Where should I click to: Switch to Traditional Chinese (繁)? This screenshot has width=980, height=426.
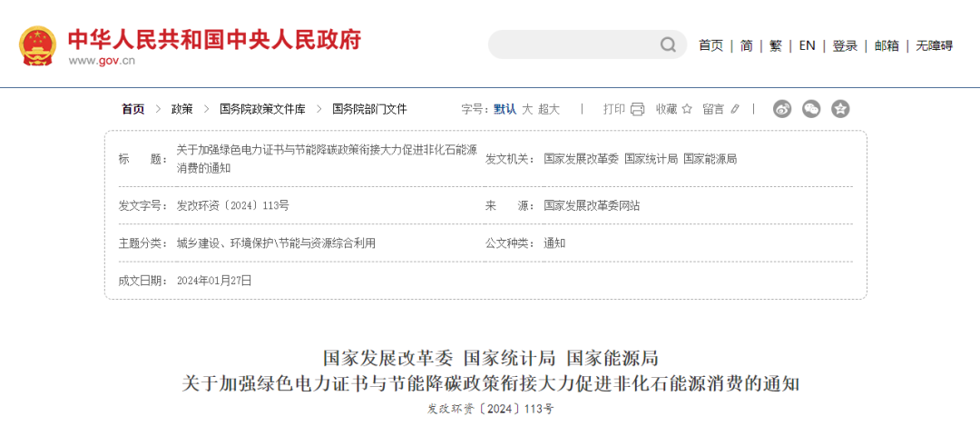pyautogui.click(x=776, y=45)
